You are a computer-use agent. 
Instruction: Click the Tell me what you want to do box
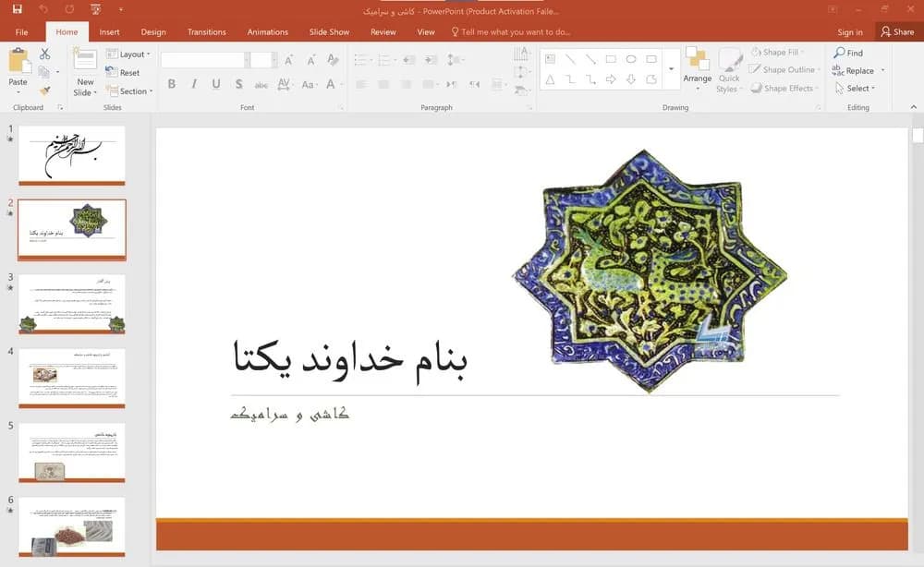pyautogui.click(x=511, y=31)
